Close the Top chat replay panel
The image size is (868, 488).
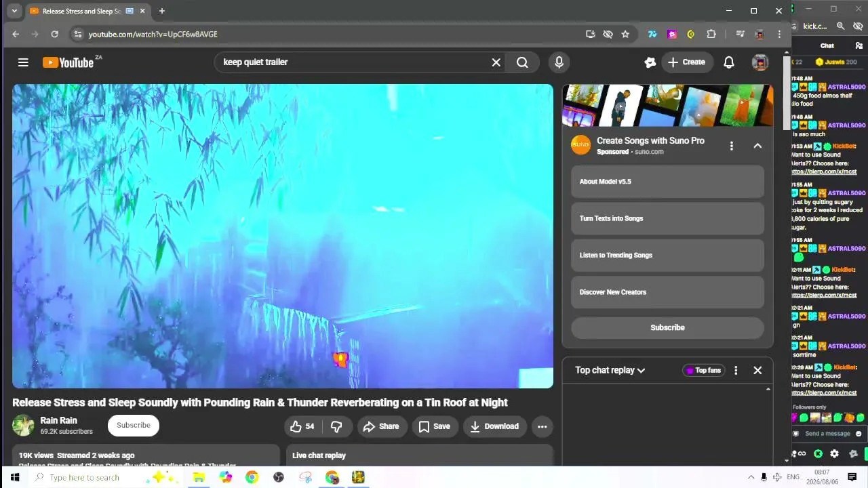click(x=757, y=370)
